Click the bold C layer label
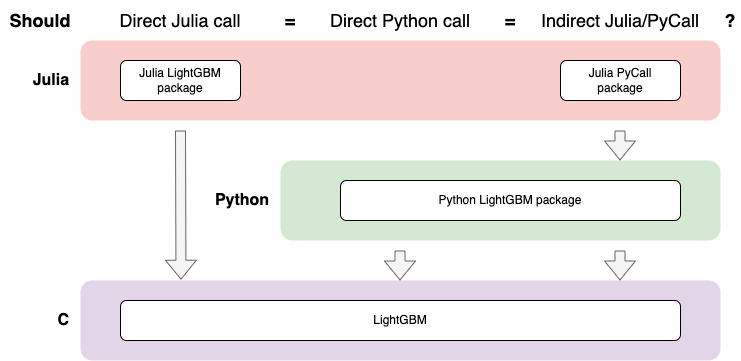This screenshot has height=361, width=741. pos(63,320)
